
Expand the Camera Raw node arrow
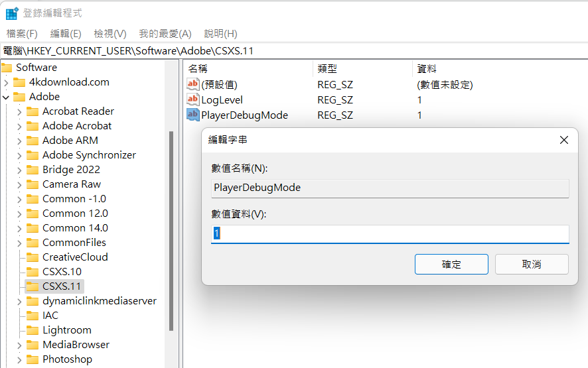coord(19,185)
